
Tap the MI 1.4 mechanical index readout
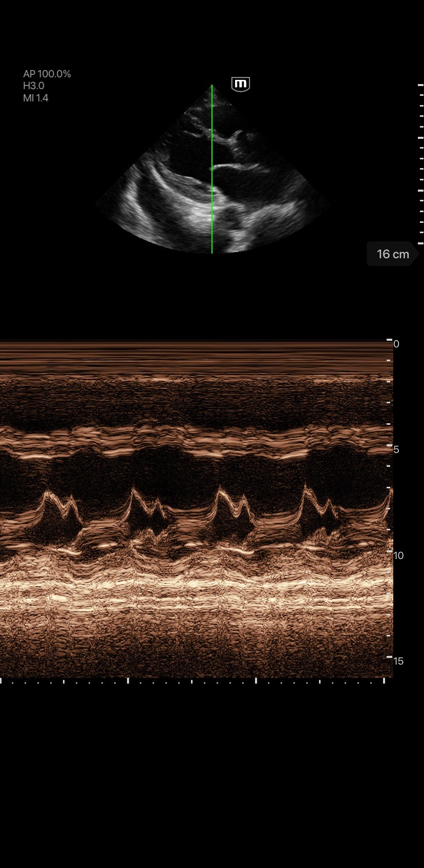point(36,98)
